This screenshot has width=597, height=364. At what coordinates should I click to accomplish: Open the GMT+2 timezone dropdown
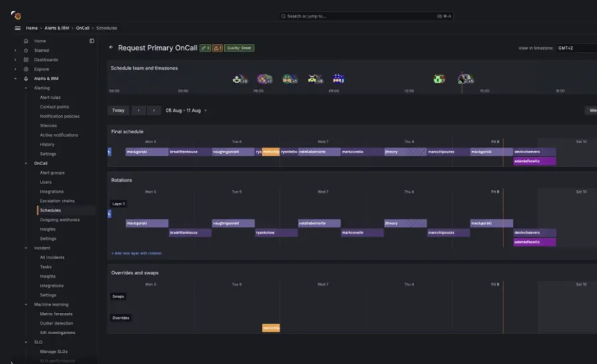[x=576, y=48]
